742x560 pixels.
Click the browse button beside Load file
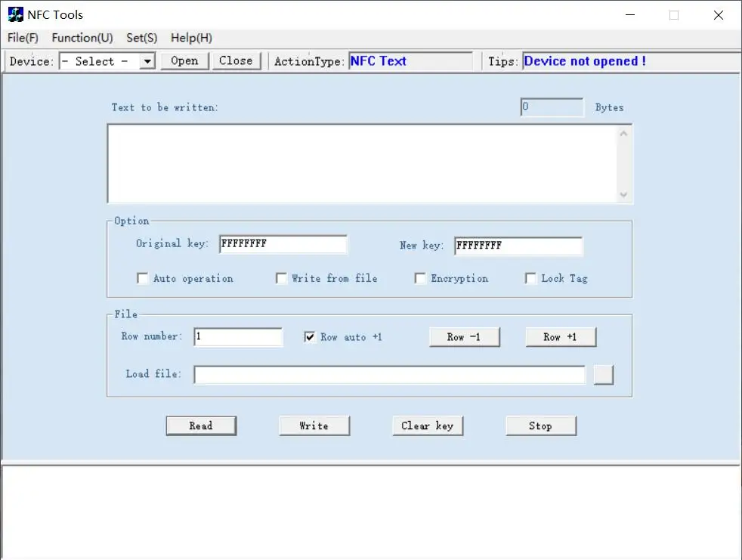[604, 375]
